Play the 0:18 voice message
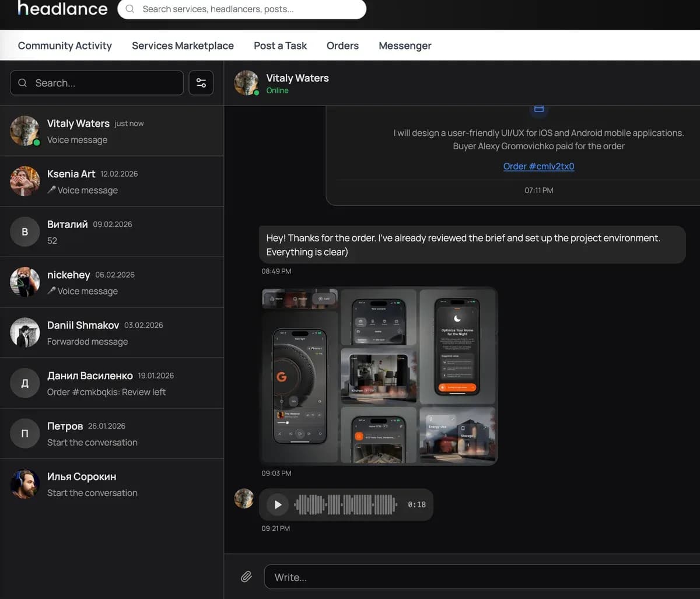 tap(278, 505)
